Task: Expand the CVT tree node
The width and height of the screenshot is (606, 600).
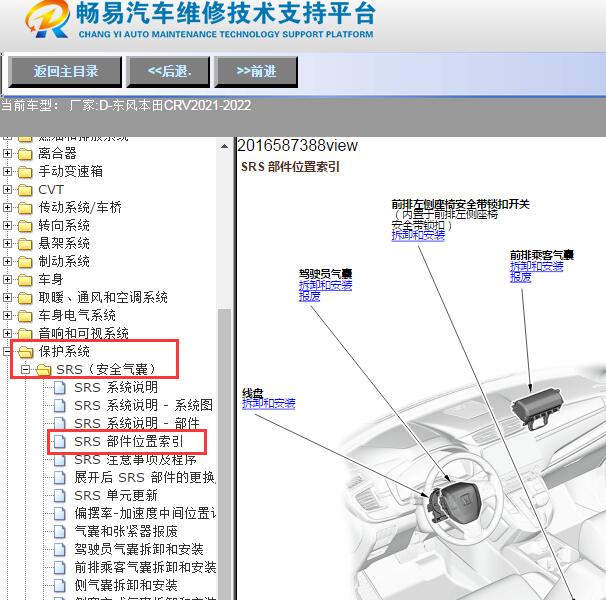Action: (x=7, y=189)
